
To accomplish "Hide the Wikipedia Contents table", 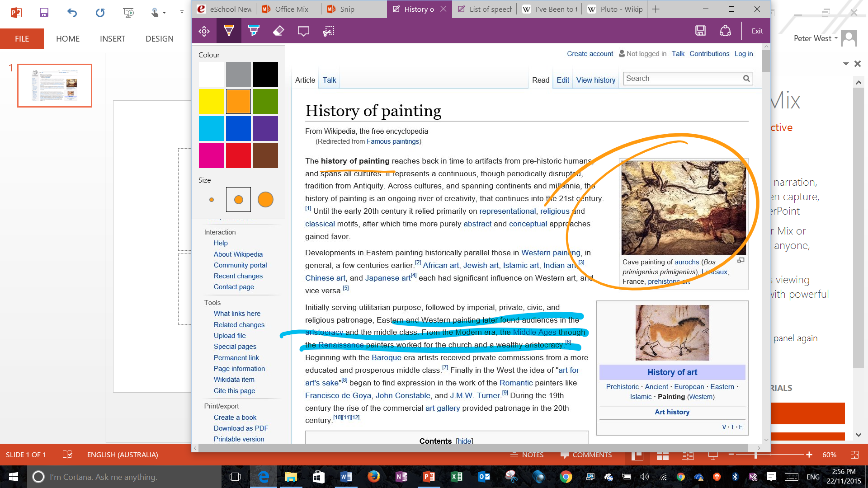I will point(464,441).
